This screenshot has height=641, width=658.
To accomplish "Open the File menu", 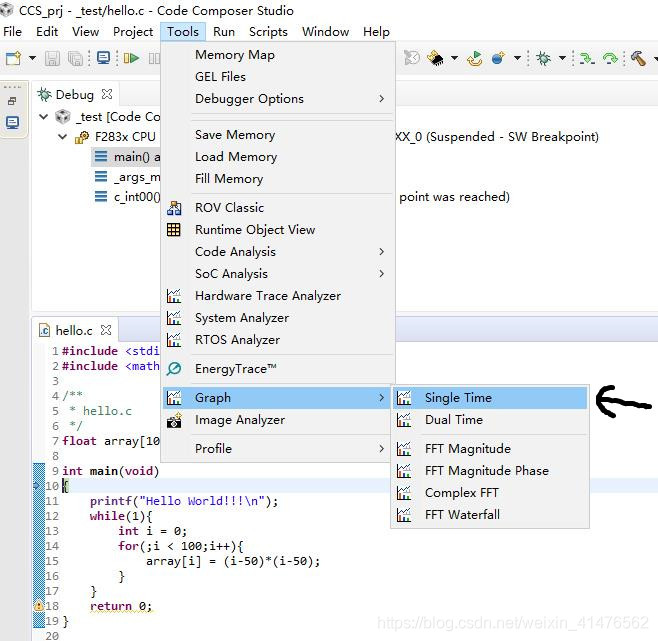I will [x=12, y=32].
